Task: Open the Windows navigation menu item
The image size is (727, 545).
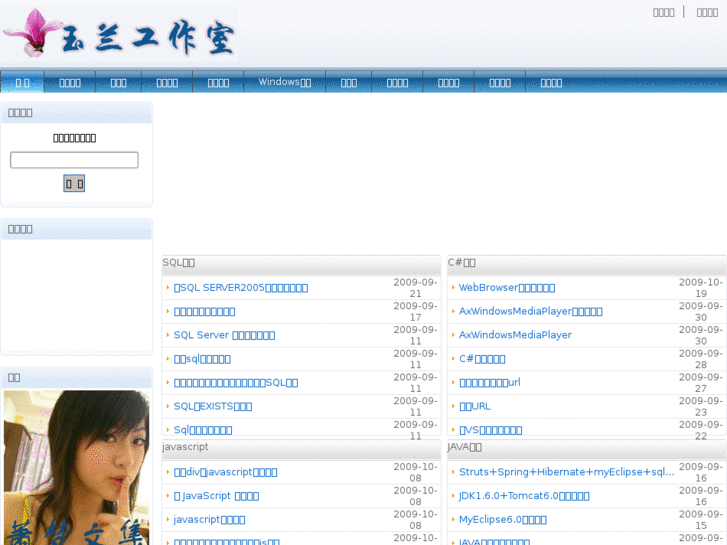Action: click(284, 82)
